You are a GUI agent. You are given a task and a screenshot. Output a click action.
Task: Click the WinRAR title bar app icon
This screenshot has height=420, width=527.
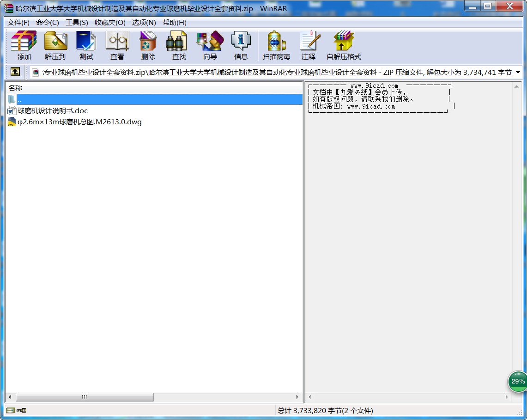point(9,8)
